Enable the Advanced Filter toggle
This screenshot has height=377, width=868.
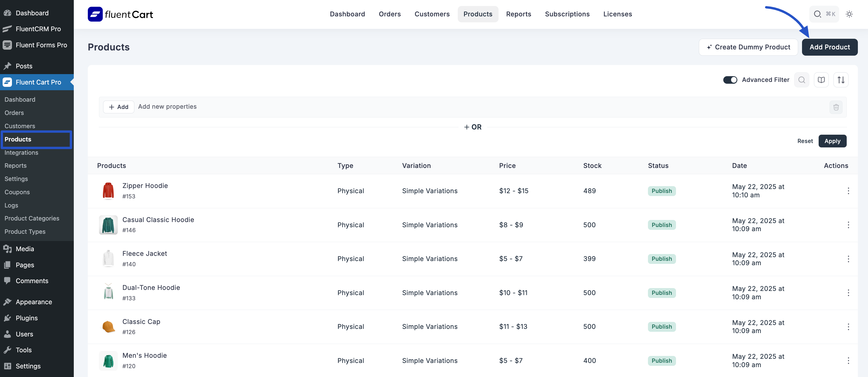point(730,80)
